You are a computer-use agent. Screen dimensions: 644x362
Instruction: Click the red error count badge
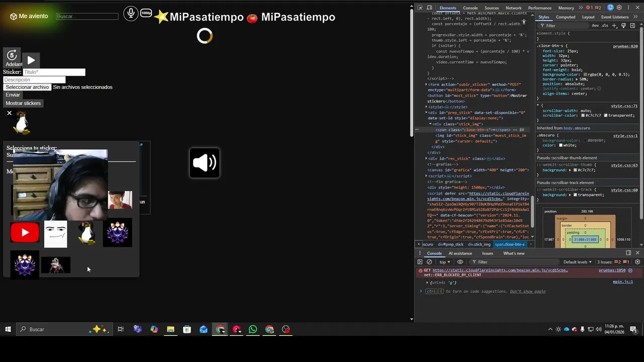click(x=590, y=8)
